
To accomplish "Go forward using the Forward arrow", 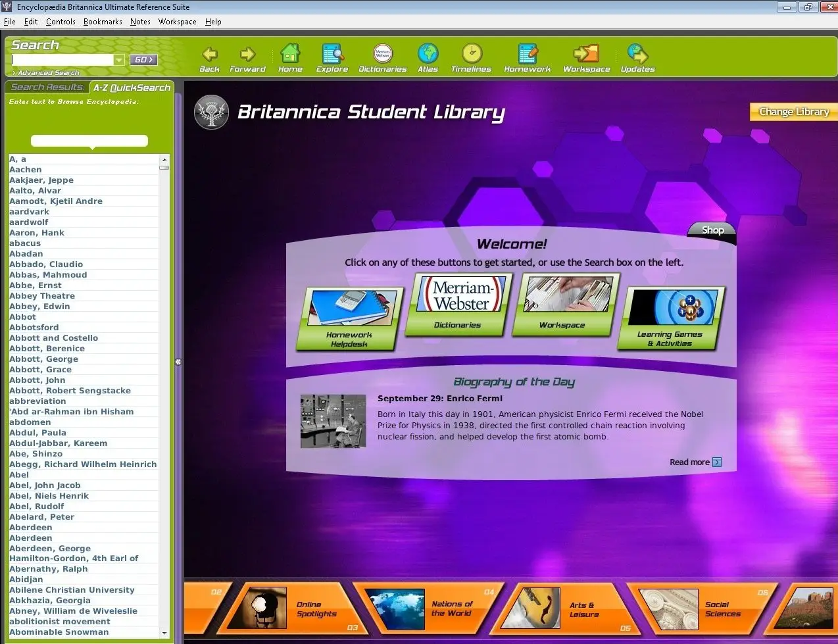I will point(247,58).
